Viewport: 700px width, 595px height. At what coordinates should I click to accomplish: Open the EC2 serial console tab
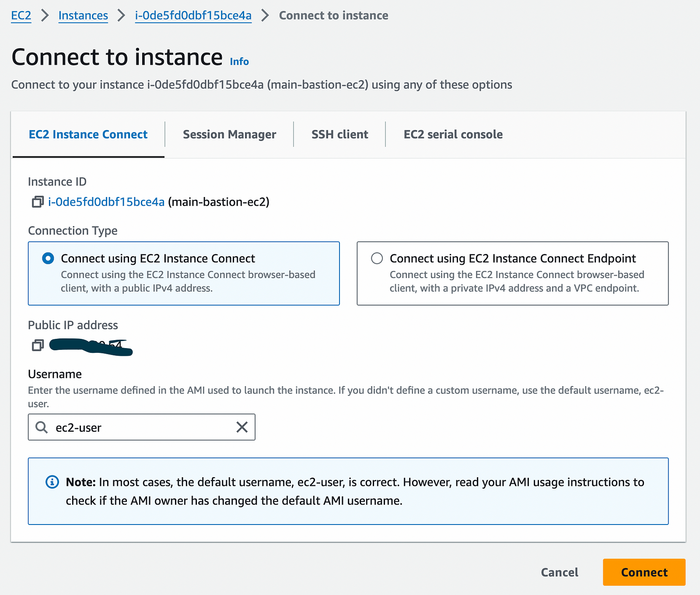453,134
